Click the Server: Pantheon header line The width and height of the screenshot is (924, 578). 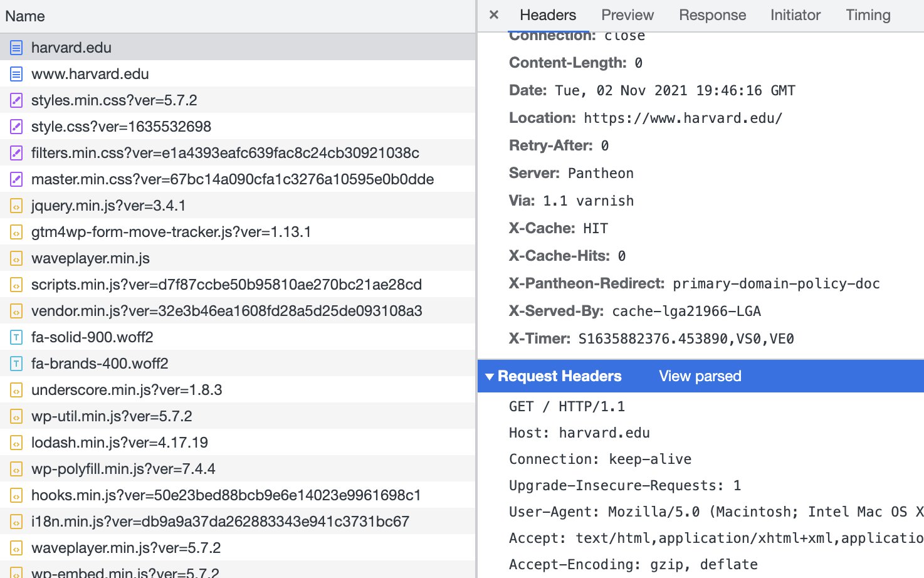coord(571,173)
